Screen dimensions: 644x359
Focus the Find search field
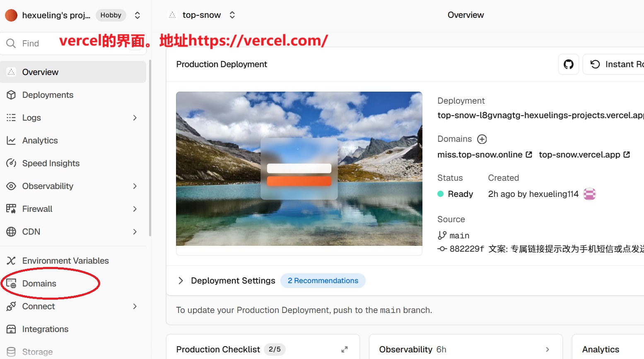click(73, 44)
